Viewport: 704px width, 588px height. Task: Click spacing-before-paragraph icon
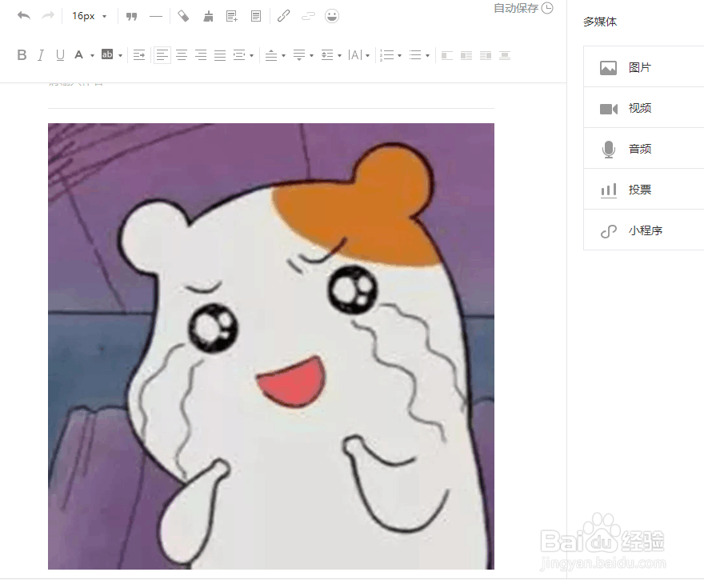[270, 56]
